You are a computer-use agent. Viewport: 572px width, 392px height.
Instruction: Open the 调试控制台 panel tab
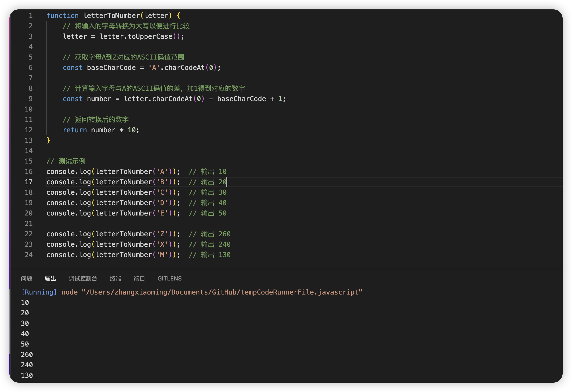[83, 278]
